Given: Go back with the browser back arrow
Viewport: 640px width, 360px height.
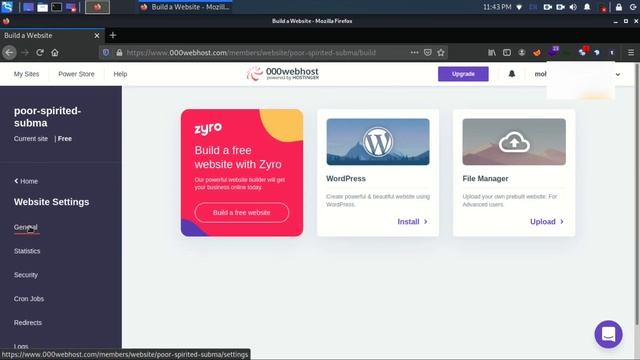Looking at the screenshot, I should [9, 53].
